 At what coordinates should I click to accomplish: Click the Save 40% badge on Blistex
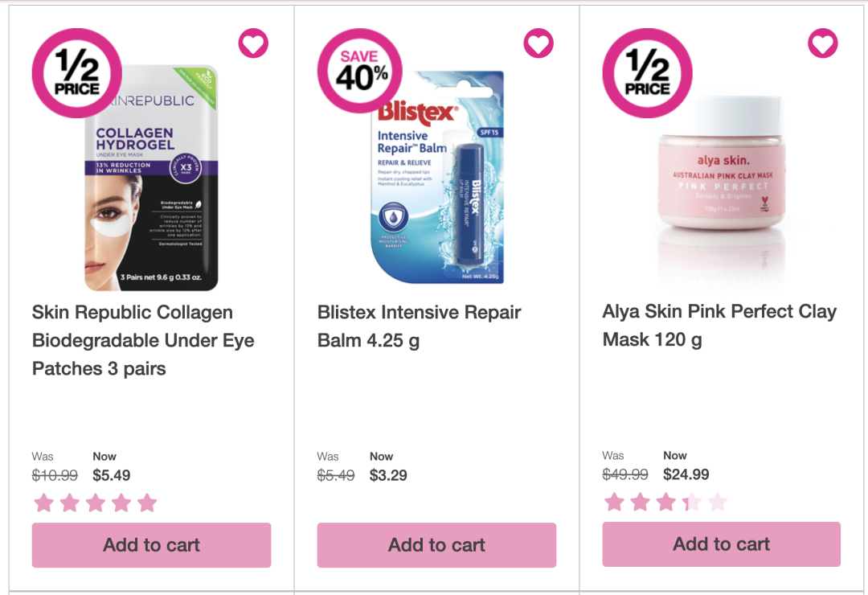tap(360, 71)
